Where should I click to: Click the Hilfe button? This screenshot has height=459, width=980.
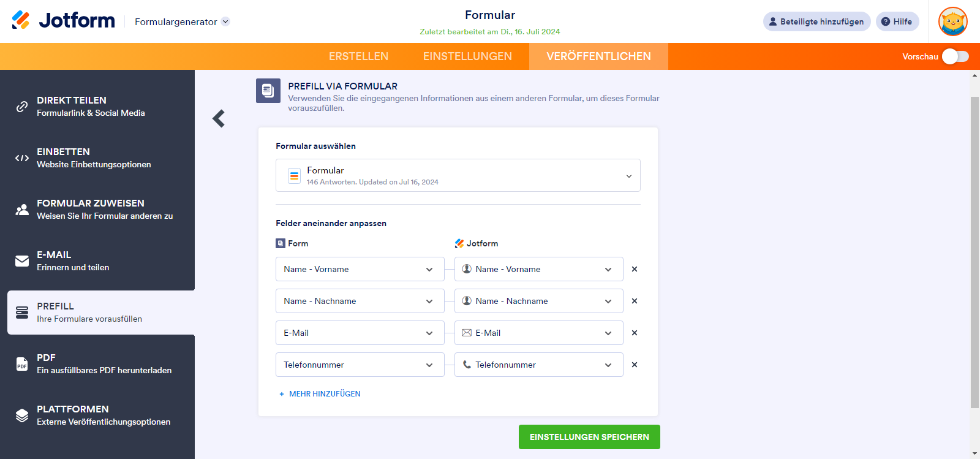(x=897, y=21)
